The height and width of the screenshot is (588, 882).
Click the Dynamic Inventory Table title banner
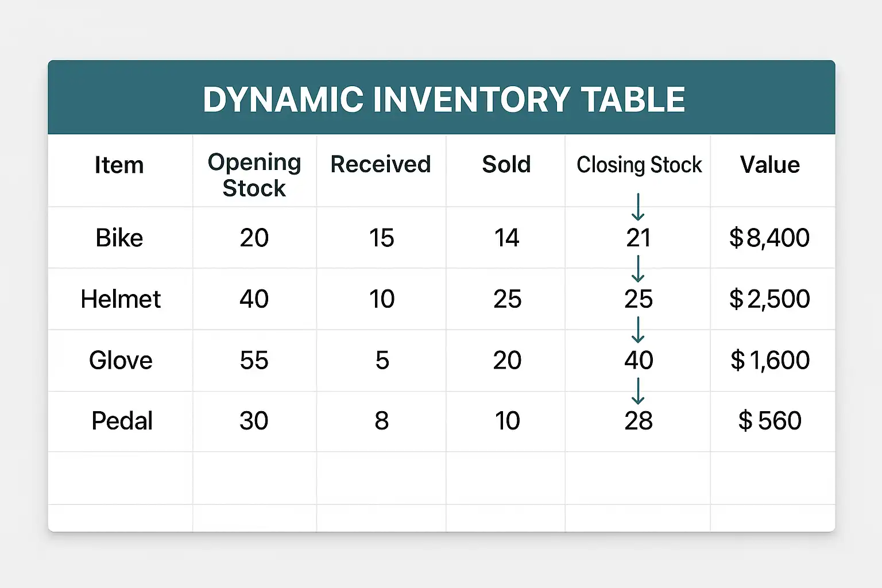(443, 99)
